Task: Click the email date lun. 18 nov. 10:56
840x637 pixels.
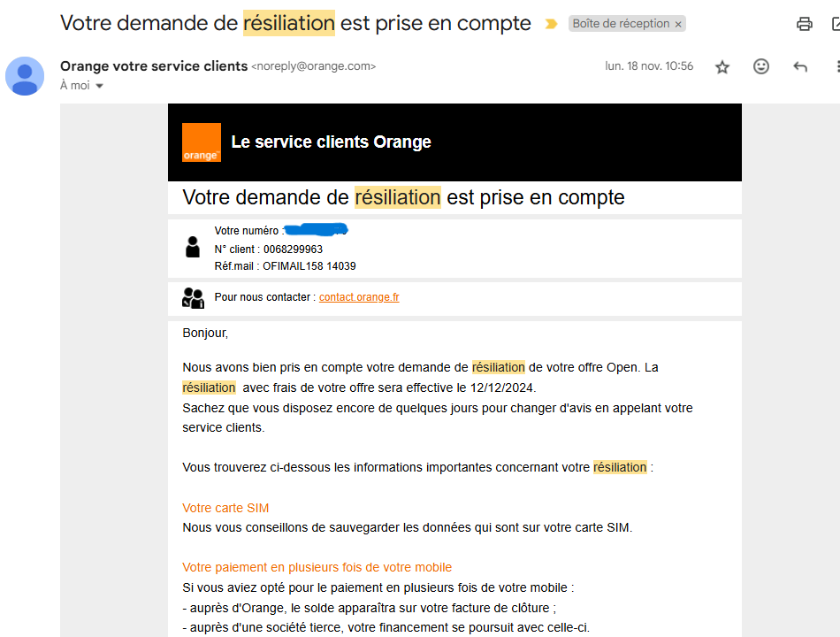Action: 649,66
